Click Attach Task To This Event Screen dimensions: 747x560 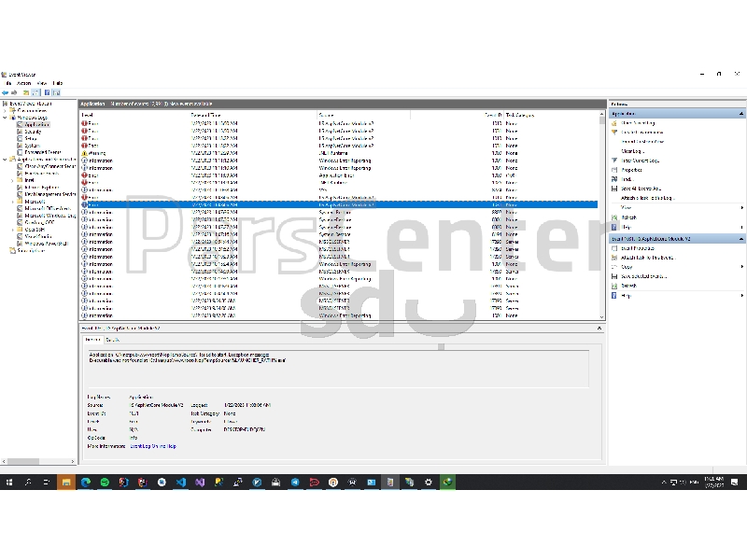coord(648,258)
